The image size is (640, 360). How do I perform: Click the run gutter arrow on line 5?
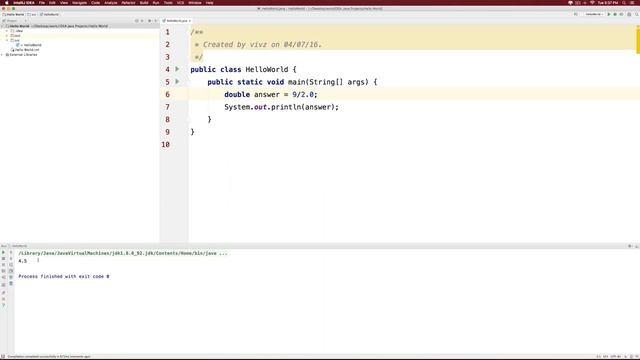(177, 82)
